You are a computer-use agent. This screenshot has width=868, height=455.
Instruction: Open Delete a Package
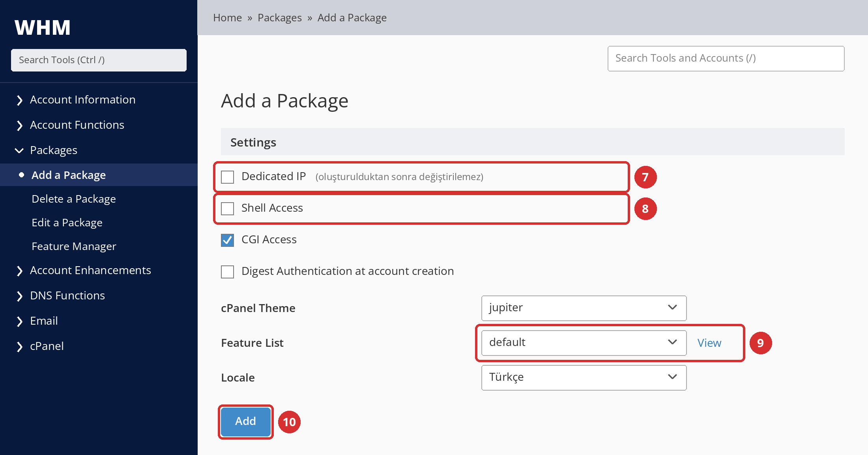(74, 199)
